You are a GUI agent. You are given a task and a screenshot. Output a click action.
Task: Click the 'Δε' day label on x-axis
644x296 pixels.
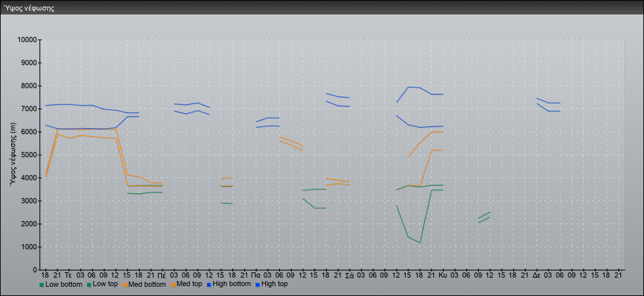[x=537, y=276]
